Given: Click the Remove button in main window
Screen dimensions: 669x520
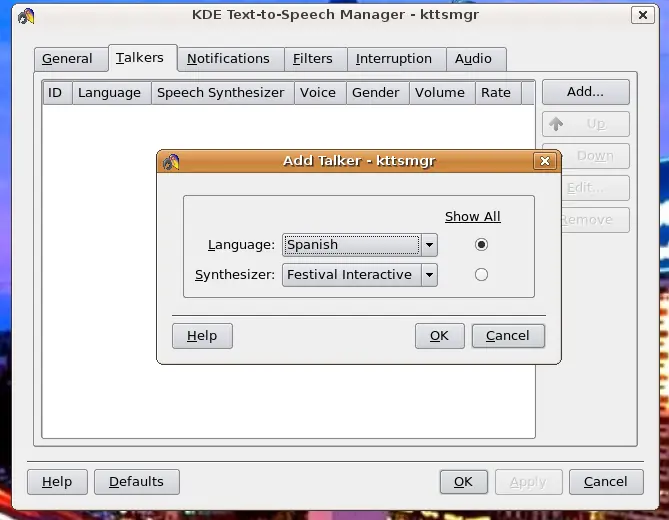Looking at the screenshot, I should pyautogui.click(x=595, y=220).
